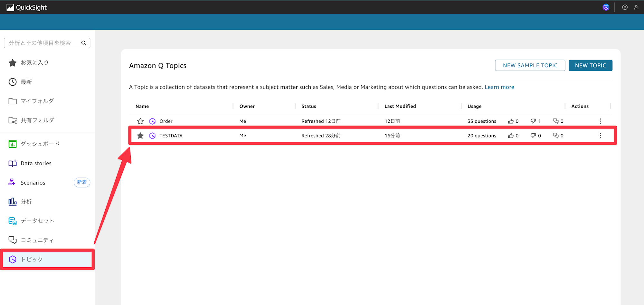Viewport: 644px width, 305px height.
Task: Click the NEW TOPIC button
Action: point(591,65)
